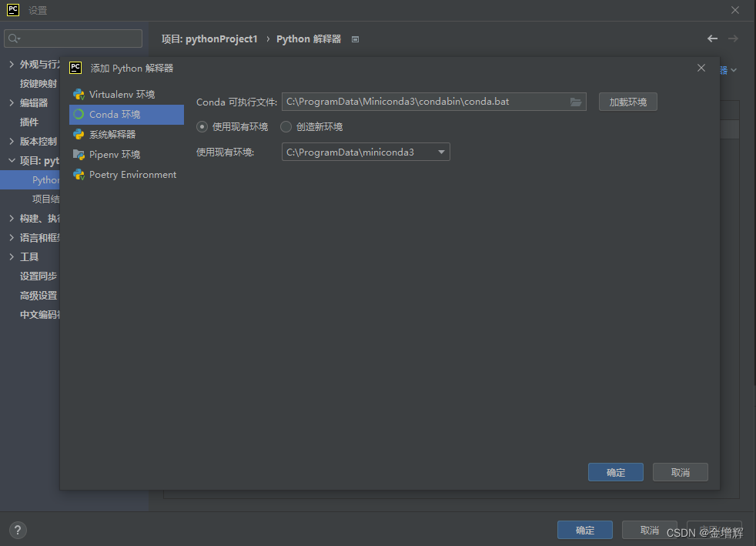
Task: Choose Conda 环境 in the interpreter list
Action: click(x=127, y=114)
